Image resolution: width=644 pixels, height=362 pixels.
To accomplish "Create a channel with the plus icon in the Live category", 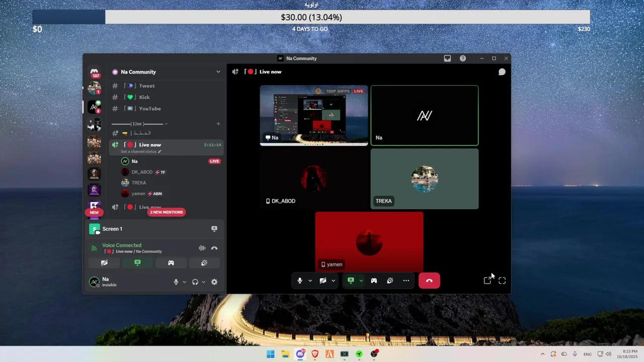I will [x=218, y=124].
